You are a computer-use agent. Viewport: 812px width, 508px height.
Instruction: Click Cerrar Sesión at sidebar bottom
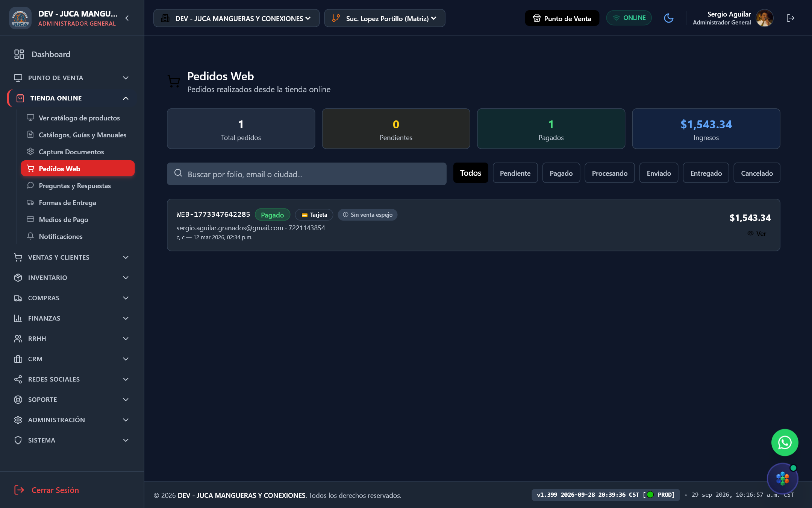pos(47,490)
